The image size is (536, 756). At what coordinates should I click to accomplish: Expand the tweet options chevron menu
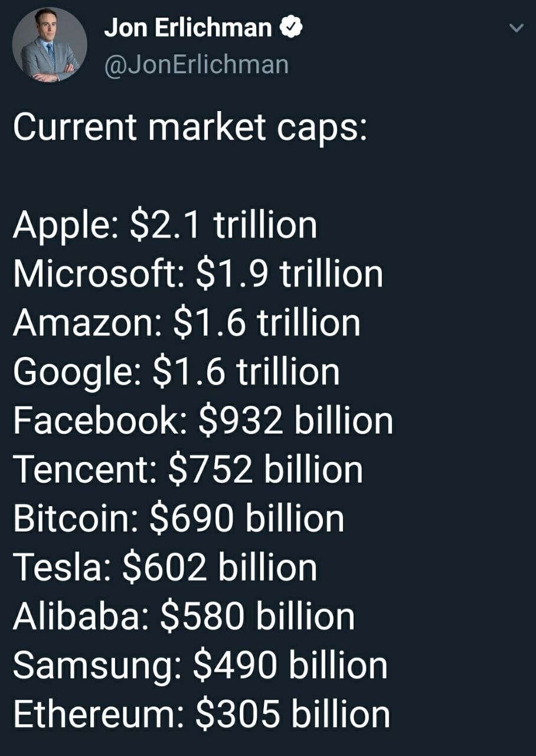[515, 28]
